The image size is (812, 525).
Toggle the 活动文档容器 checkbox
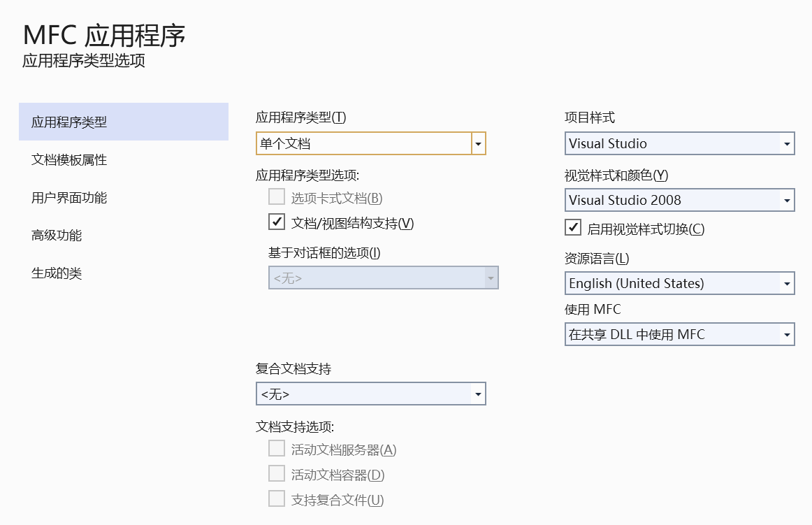(x=277, y=473)
